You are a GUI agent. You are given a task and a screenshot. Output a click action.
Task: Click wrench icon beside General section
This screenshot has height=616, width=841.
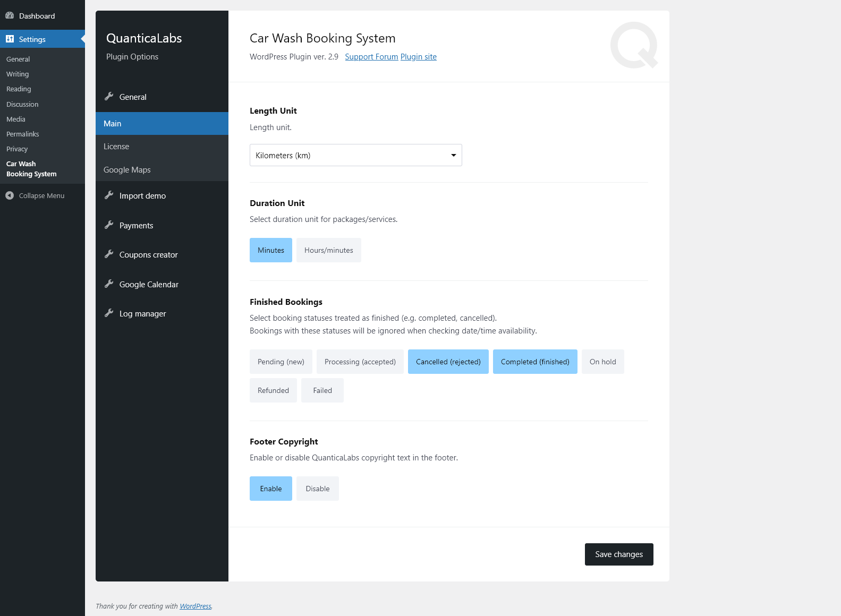click(109, 96)
